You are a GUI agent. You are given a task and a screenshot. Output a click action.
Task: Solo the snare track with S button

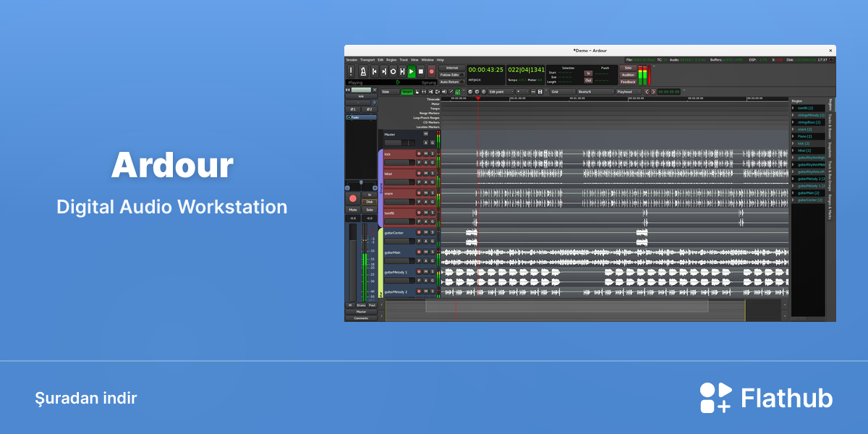click(433, 193)
